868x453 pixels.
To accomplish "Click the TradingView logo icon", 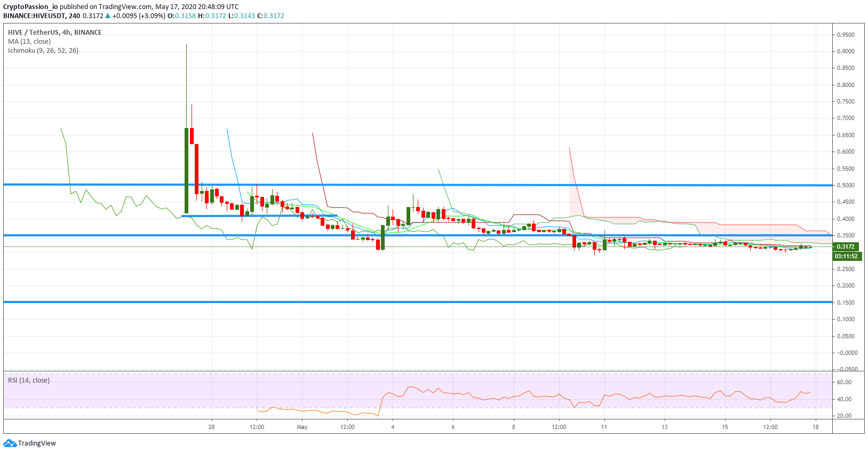I will (x=10, y=443).
